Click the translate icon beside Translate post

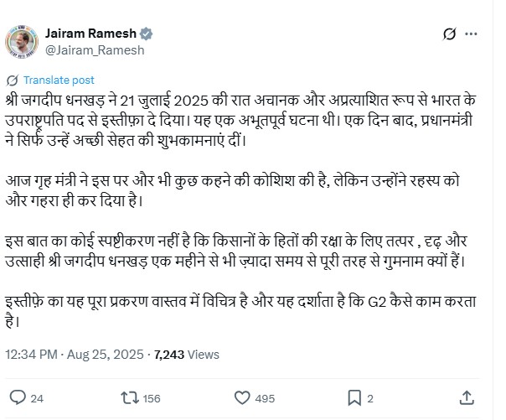13,80
